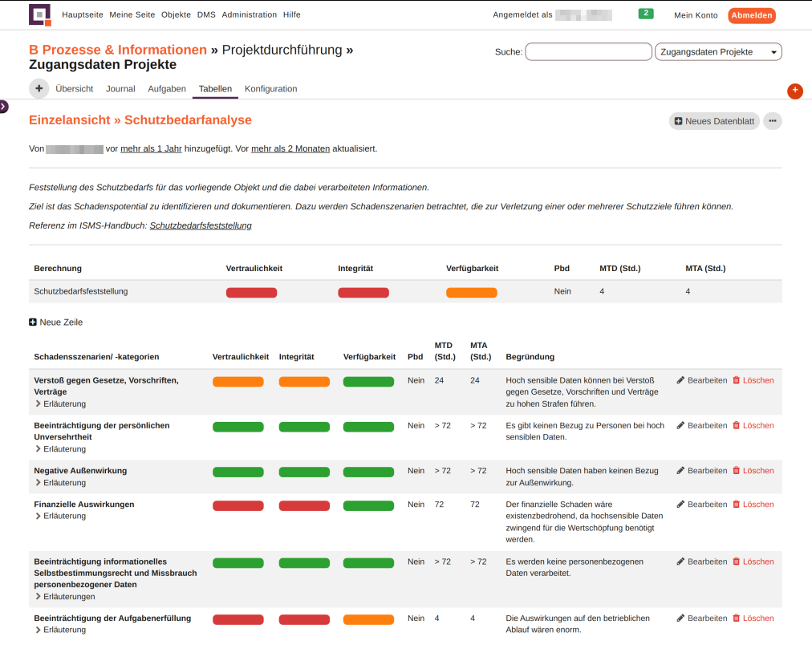812x665 pixels.
Task: Click into the Suche input field
Action: click(588, 51)
